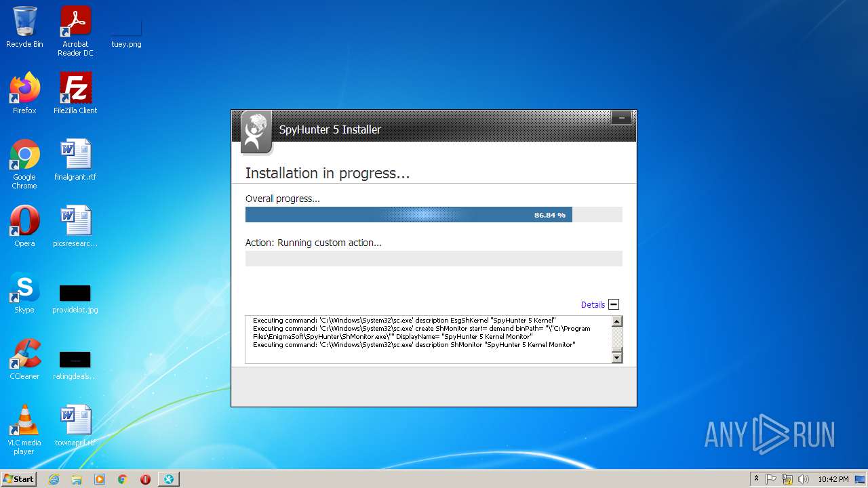Click the scroll down arrow in the log box
868x488 pixels.
point(617,357)
